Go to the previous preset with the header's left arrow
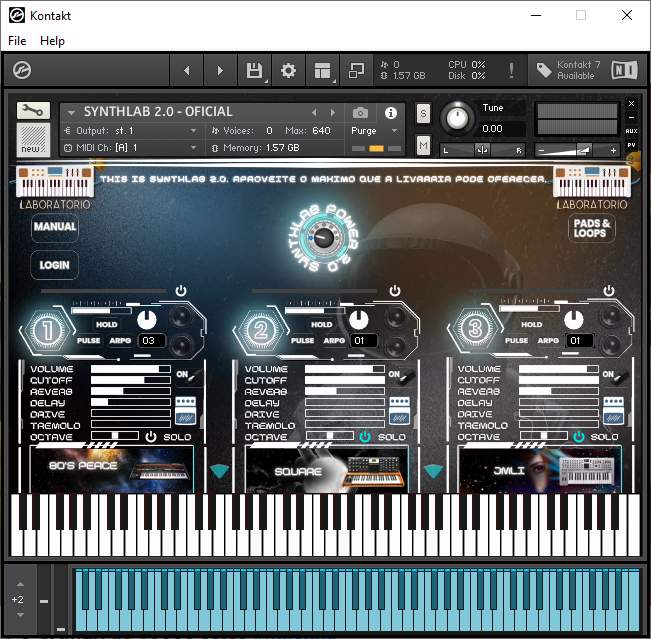 (x=187, y=70)
